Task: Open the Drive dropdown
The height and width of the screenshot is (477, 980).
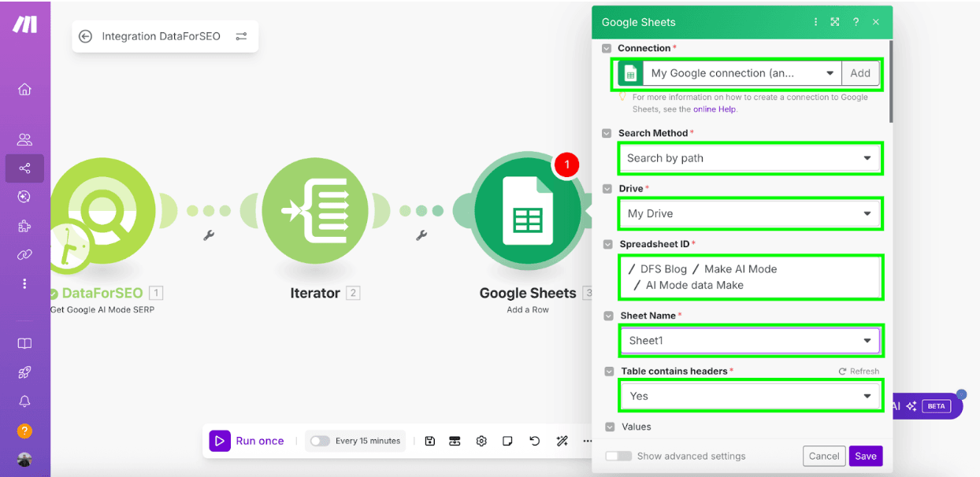Action: tap(749, 213)
